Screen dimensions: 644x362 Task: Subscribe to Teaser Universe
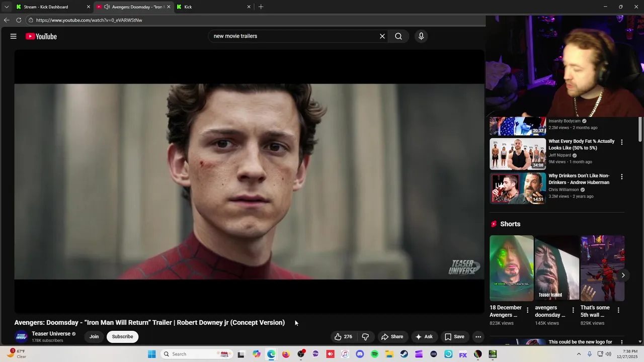(122, 337)
